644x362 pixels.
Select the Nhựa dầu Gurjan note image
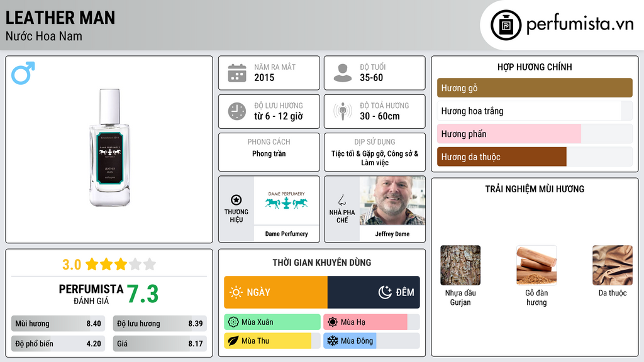coord(460,265)
